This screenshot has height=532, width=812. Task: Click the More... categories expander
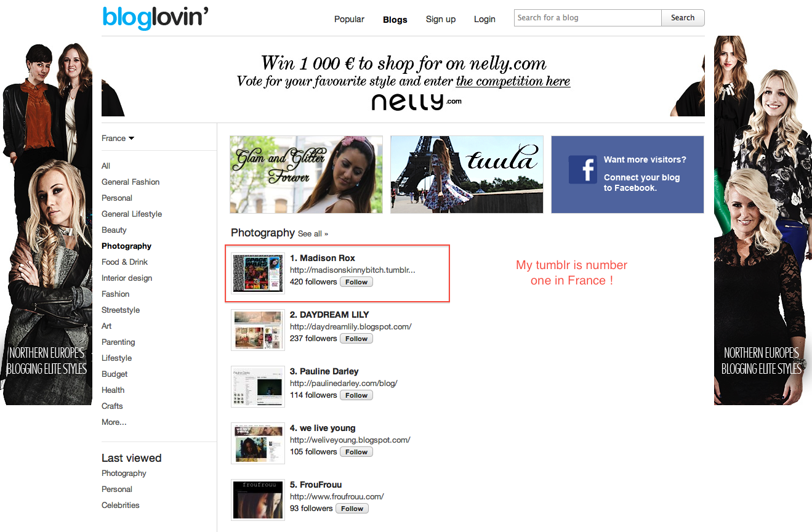click(x=114, y=422)
